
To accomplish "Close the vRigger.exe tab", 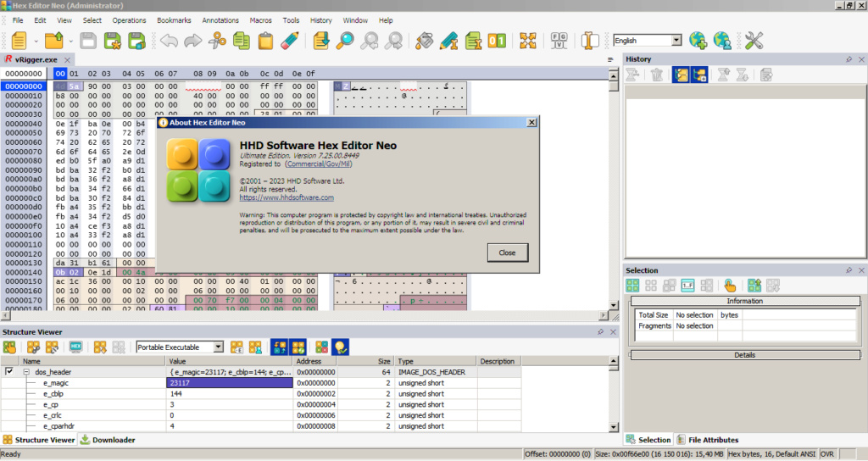I will pos(67,60).
